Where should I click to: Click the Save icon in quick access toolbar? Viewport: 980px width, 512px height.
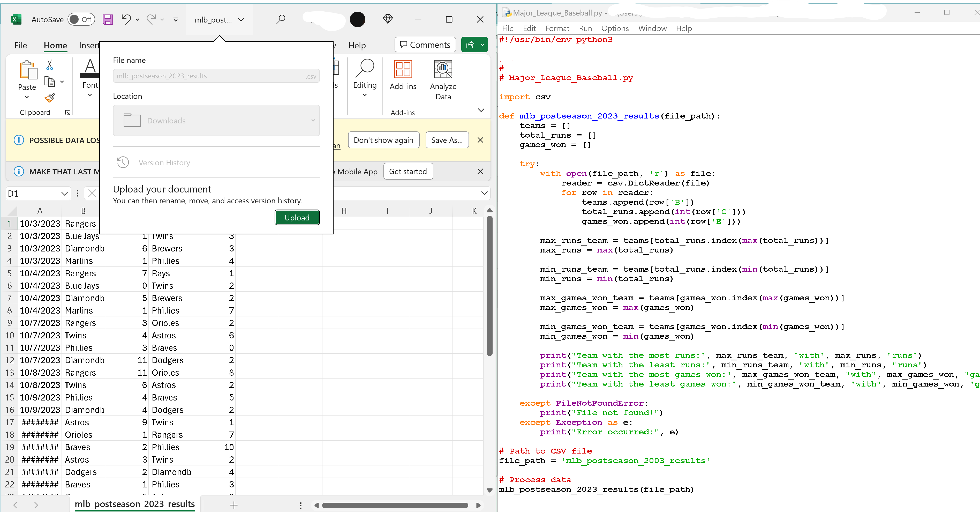(108, 19)
